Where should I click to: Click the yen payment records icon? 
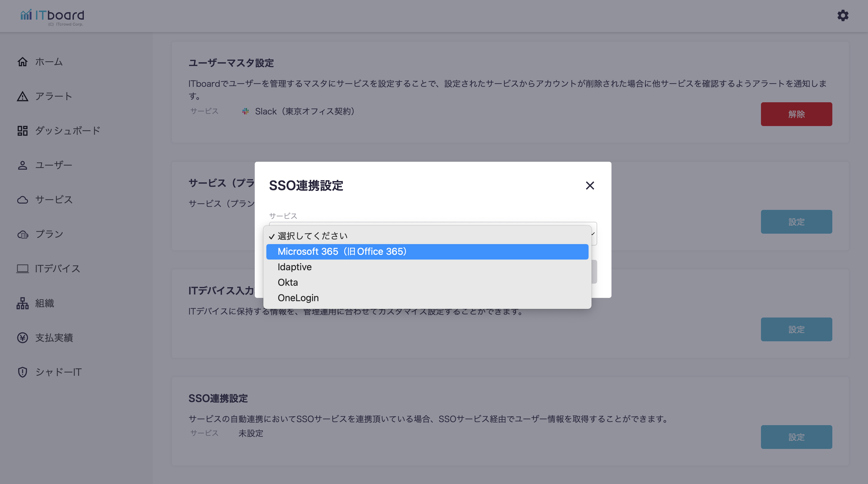pos(23,338)
